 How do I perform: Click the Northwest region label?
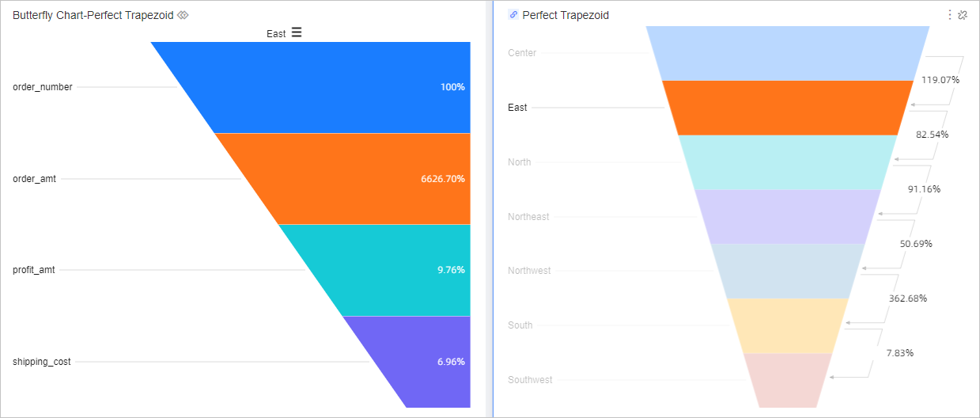click(529, 271)
